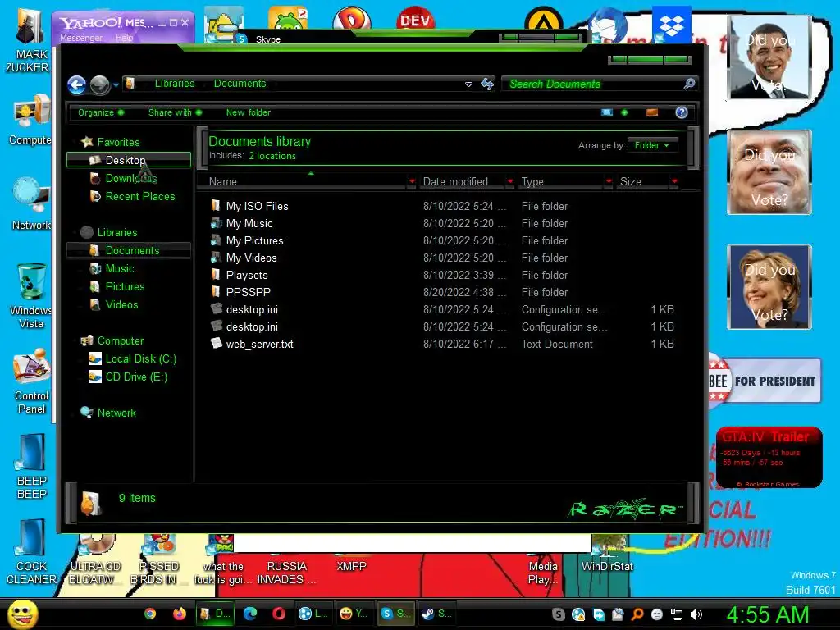This screenshot has height=630, width=840.
Task: Open the recent locations dropdown beside Forward
Action: pos(115,84)
